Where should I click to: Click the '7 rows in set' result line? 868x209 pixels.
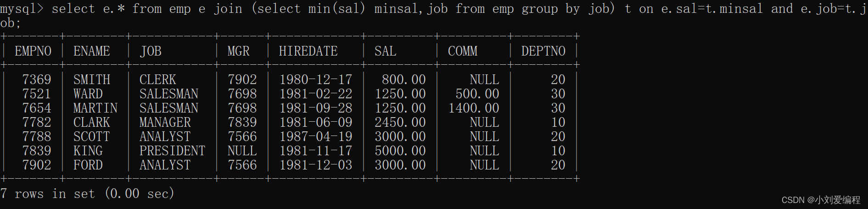pyautogui.click(x=87, y=193)
